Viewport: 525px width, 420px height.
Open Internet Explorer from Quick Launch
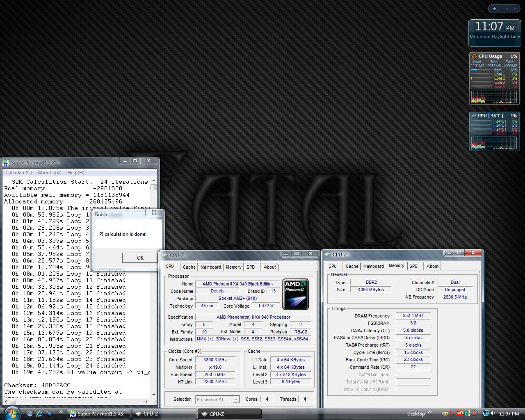pos(39,414)
